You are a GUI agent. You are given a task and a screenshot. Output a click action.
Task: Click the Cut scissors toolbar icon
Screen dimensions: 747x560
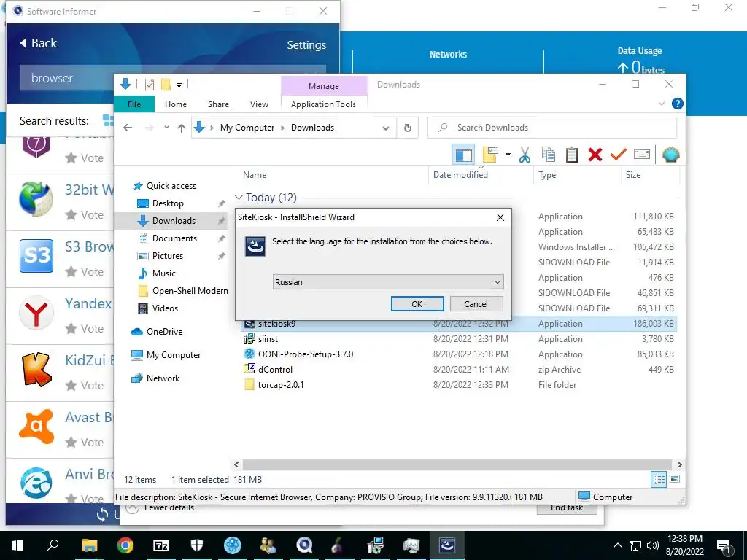(x=525, y=155)
